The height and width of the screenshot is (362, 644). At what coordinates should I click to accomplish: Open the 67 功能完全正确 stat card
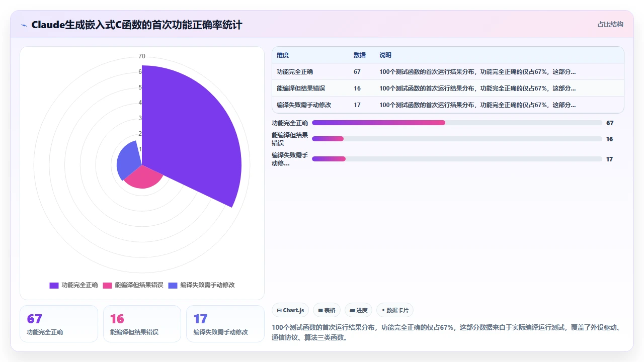[59, 324]
